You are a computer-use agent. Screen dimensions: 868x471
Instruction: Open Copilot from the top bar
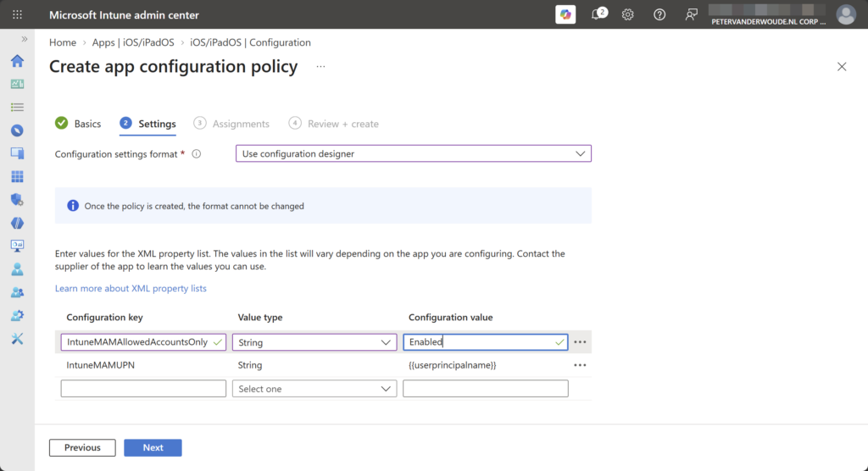tap(565, 14)
